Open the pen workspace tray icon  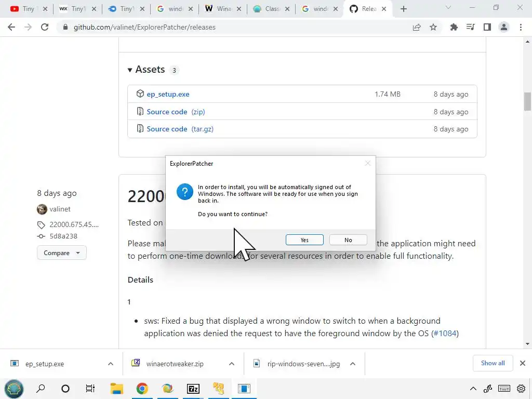click(x=488, y=389)
